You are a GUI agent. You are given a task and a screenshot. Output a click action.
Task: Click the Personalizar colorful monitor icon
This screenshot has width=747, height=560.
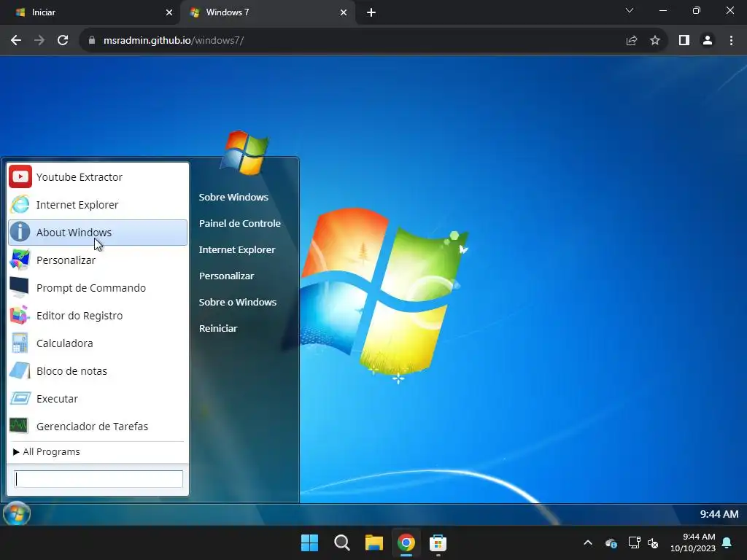(20, 260)
